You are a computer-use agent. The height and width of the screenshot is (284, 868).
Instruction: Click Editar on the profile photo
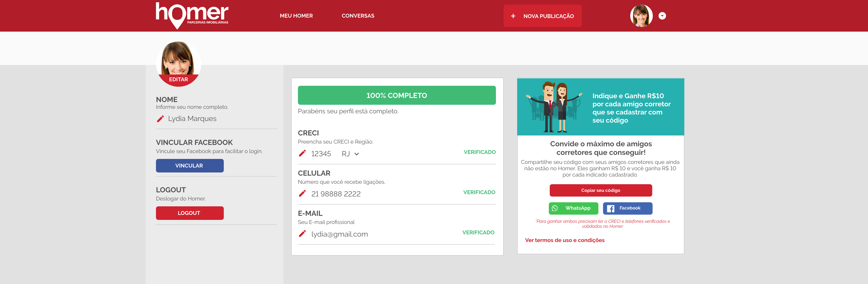178,80
